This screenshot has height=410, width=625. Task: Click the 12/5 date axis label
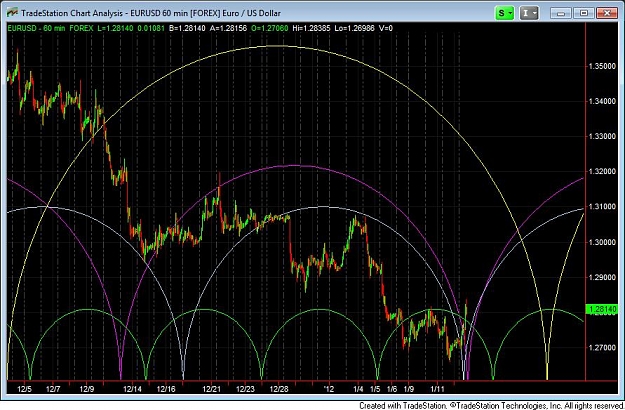[24, 389]
